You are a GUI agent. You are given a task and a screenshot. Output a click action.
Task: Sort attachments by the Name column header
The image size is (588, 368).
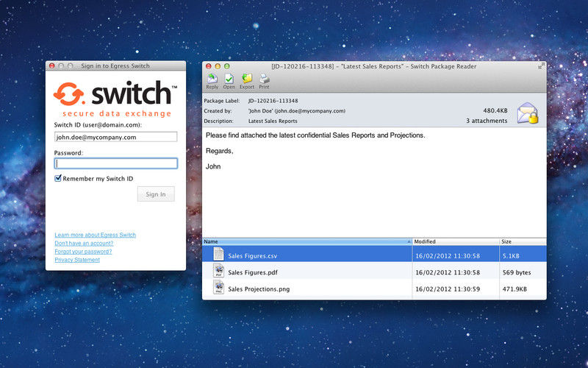point(306,241)
